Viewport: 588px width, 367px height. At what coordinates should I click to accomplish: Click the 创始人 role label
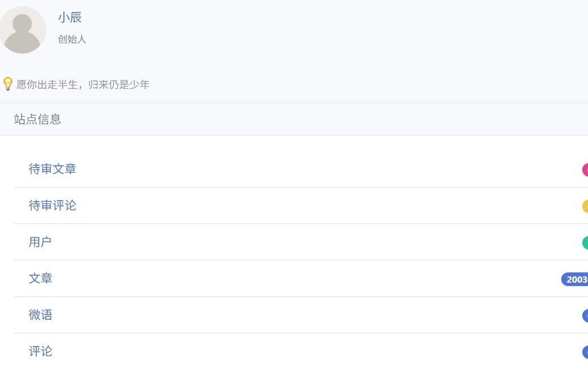tap(72, 39)
